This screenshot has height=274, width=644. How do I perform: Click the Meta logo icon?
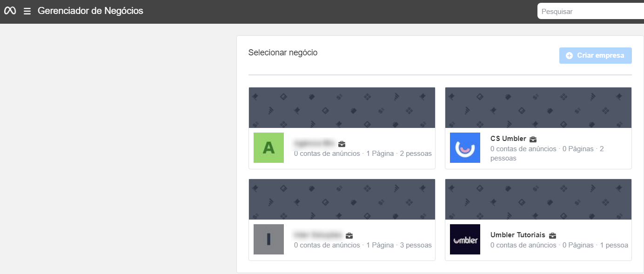10,11
